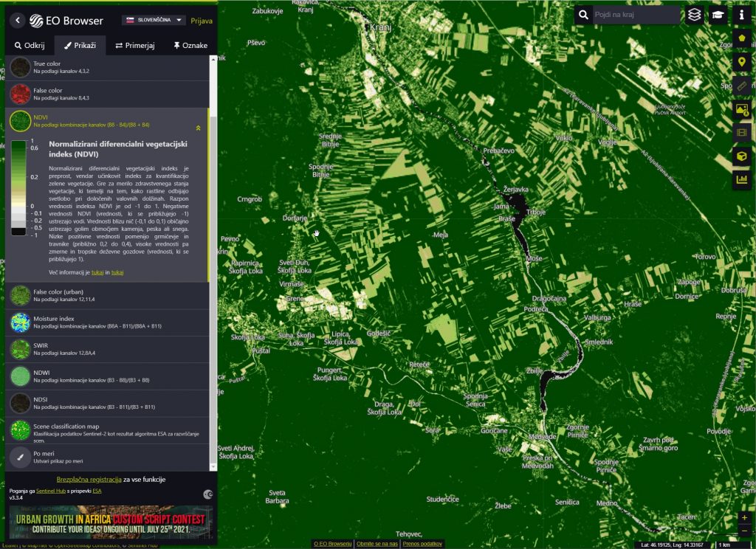Click the Prebačevo label on map
756x549 pixels.
pyautogui.click(x=498, y=151)
